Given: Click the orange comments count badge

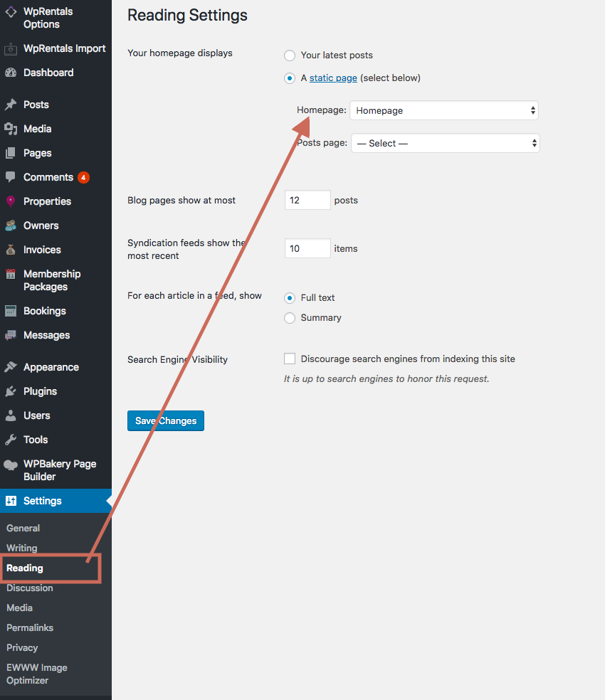Looking at the screenshot, I should (x=83, y=178).
